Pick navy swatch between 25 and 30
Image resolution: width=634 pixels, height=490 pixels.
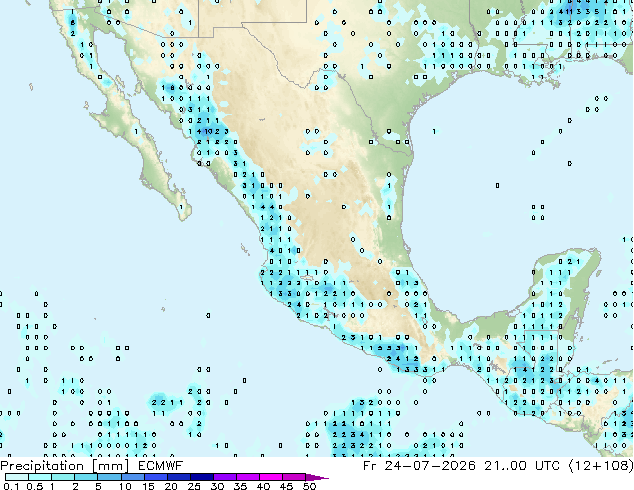point(201,477)
